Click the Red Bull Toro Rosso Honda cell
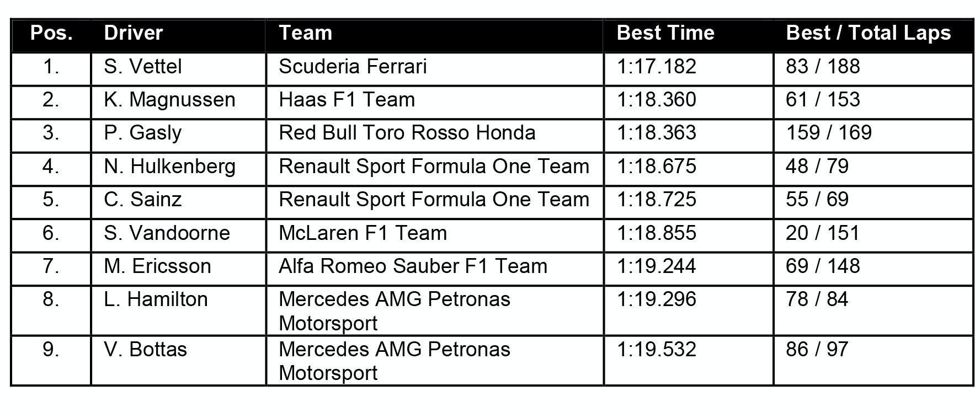 point(407,133)
